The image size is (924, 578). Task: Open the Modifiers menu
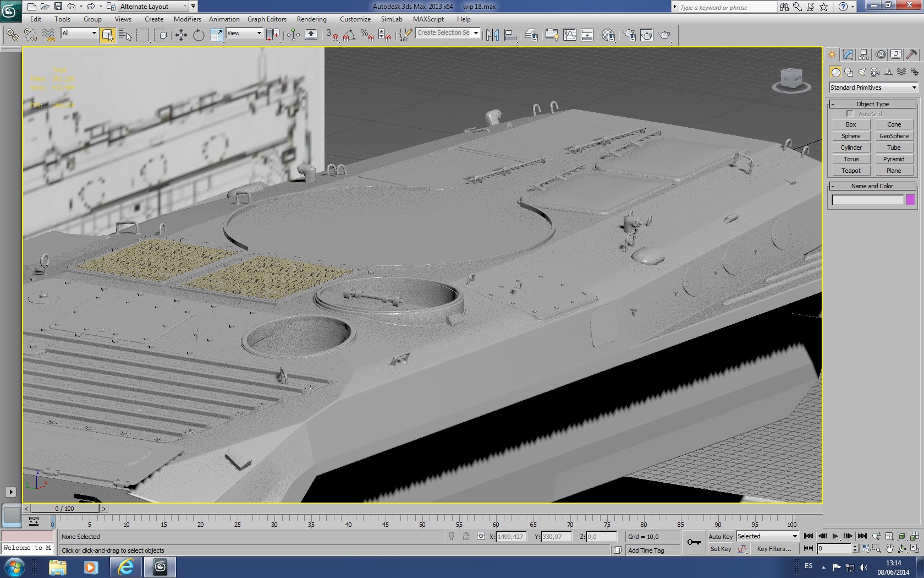(x=188, y=19)
